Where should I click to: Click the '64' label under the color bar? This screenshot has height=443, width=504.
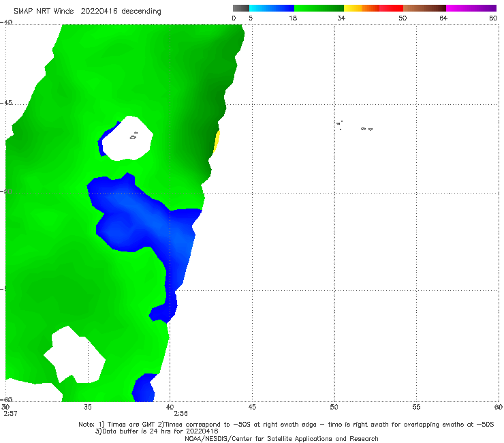[443, 18]
